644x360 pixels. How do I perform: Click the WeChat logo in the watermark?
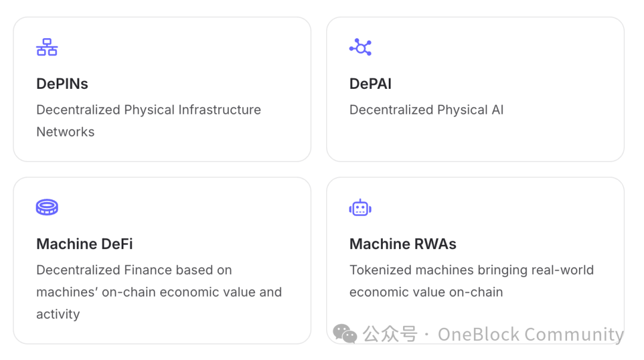345,334
